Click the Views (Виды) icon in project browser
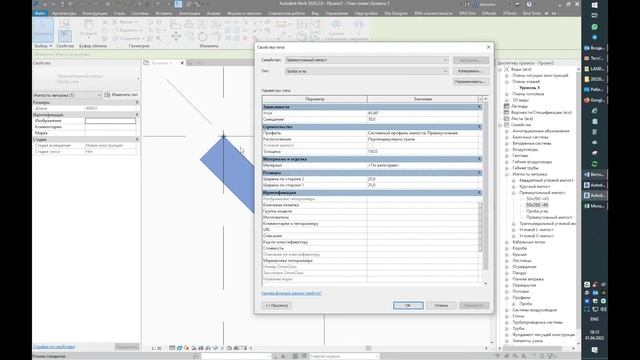Image resolution: width=640 pixels, height=360 pixels. [507, 69]
